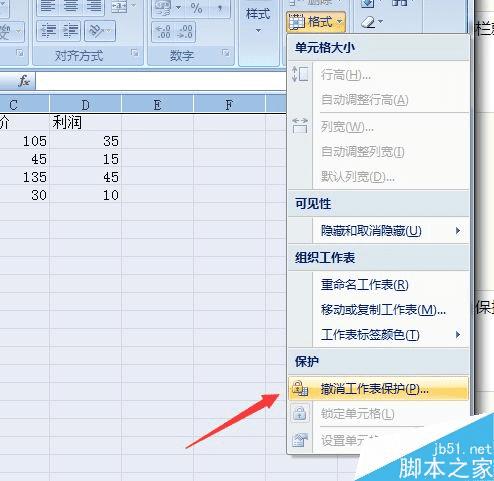The image size is (494, 481).
Task: Click the decrease decimal icon
Action: (185, 32)
